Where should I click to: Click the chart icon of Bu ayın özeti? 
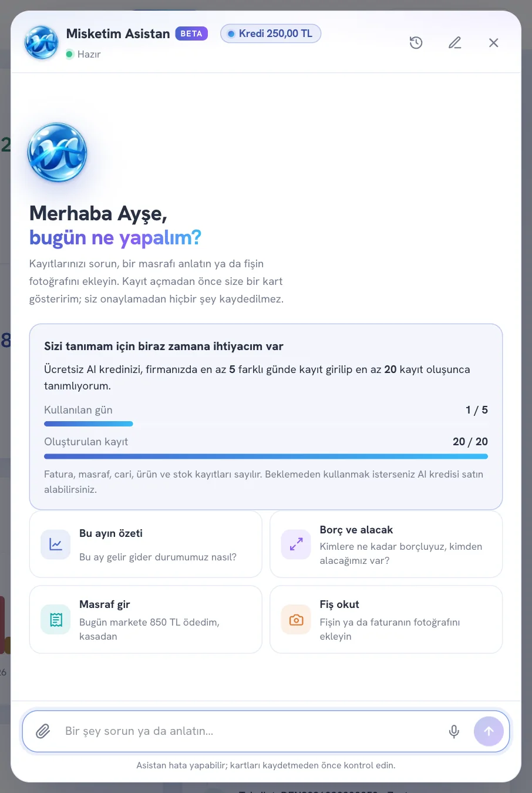(x=56, y=545)
